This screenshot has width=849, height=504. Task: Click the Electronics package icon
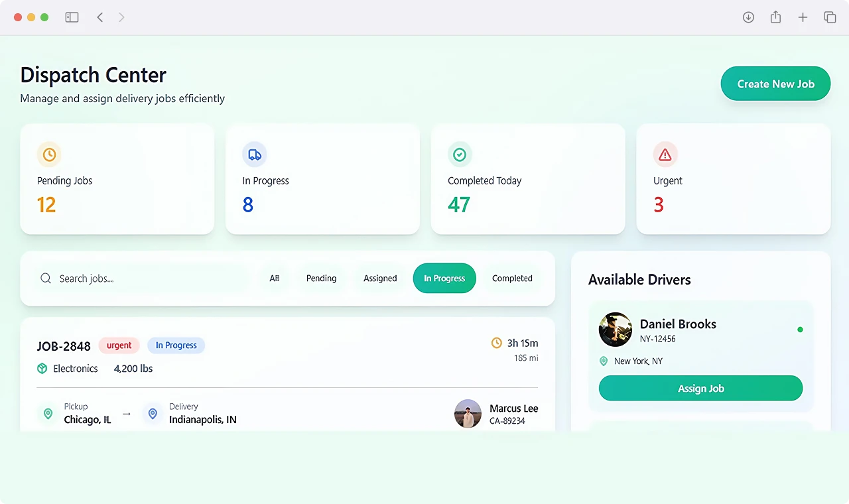(42, 369)
